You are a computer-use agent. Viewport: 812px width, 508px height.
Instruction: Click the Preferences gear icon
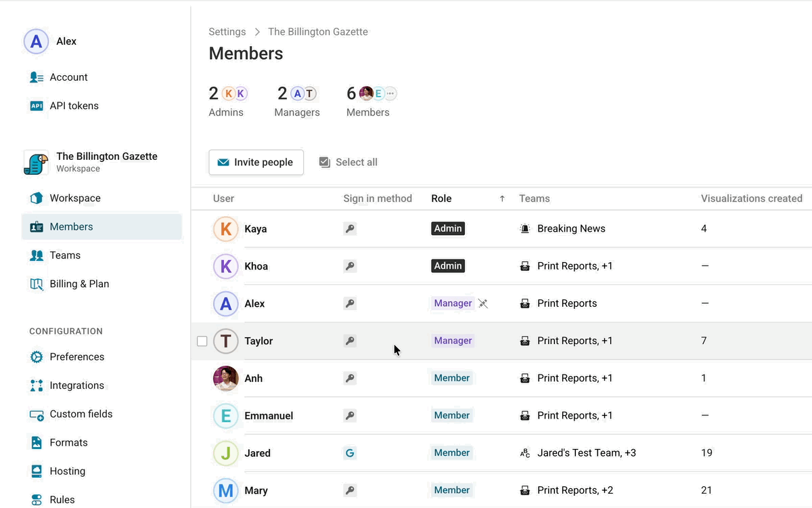37,357
